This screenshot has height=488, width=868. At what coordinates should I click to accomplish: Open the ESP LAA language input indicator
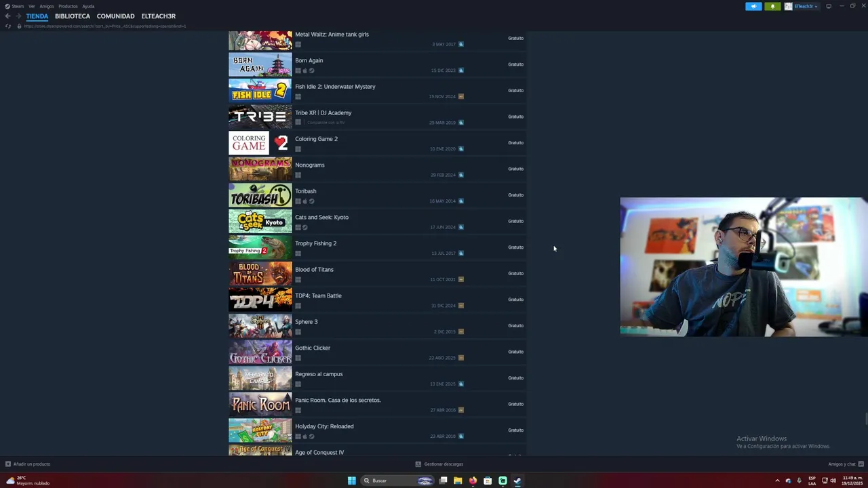(x=812, y=481)
